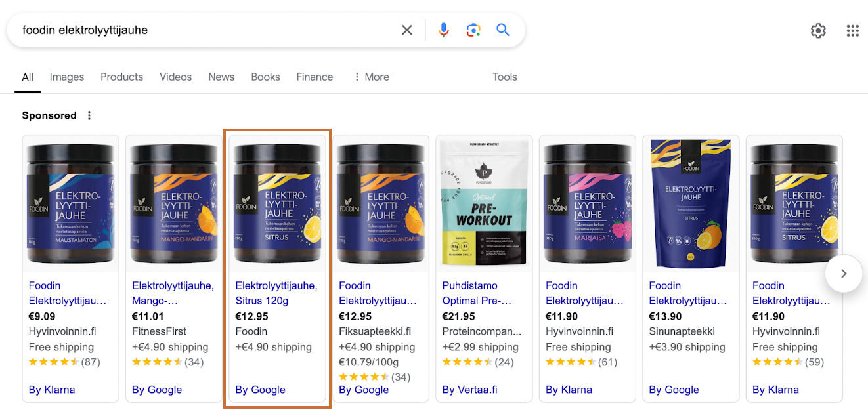The image size is (868, 416).
Task: Open the Tools options
Action: (x=504, y=77)
